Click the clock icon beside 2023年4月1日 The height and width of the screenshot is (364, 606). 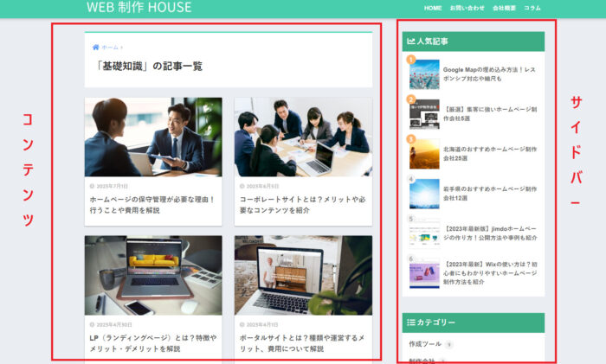[x=242, y=324]
